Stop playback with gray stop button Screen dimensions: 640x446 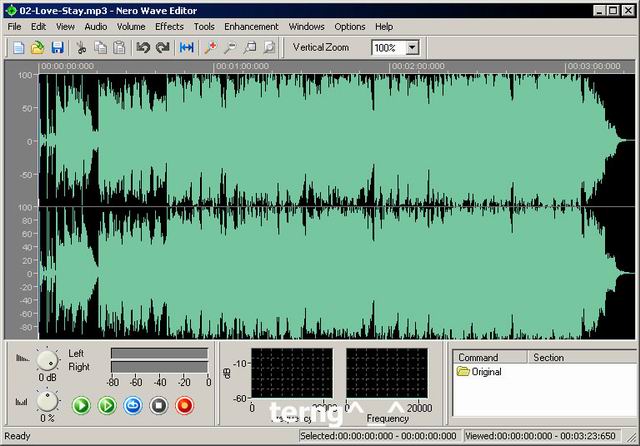(x=159, y=406)
